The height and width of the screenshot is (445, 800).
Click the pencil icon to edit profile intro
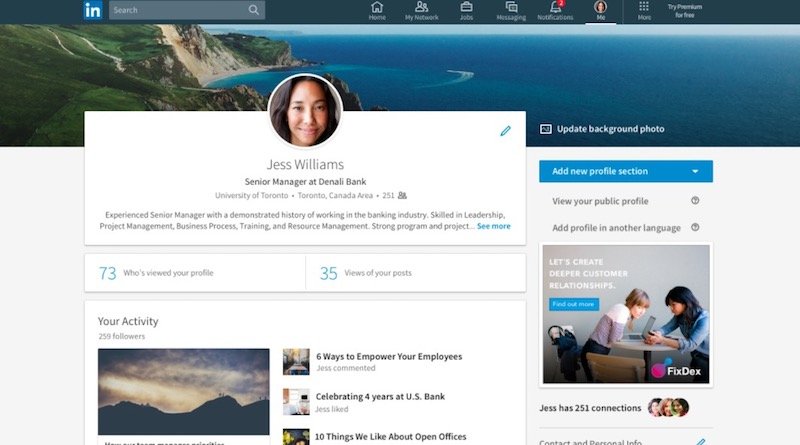tap(505, 131)
